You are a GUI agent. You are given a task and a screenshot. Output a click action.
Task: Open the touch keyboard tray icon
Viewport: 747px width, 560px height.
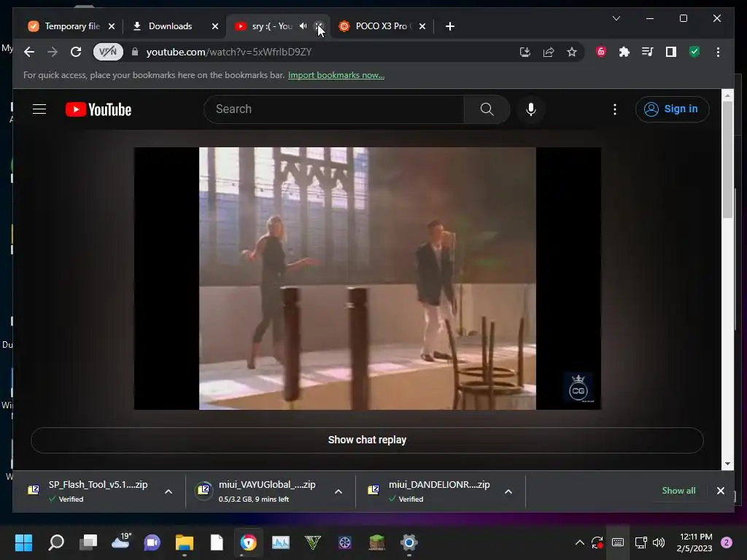(x=618, y=542)
